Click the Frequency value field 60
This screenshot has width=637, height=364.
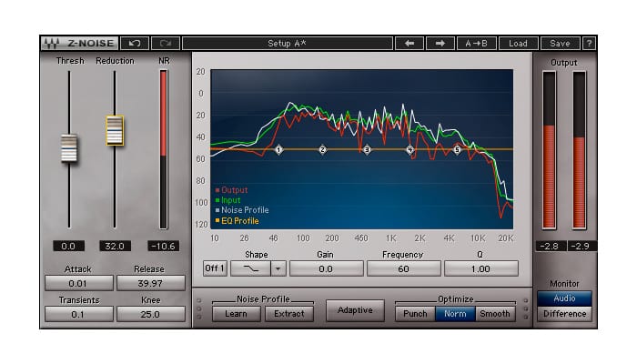click(x=403, y=268)
